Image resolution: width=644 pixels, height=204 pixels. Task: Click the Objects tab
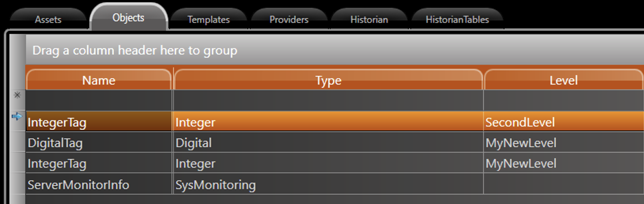(x=128, y=18)
